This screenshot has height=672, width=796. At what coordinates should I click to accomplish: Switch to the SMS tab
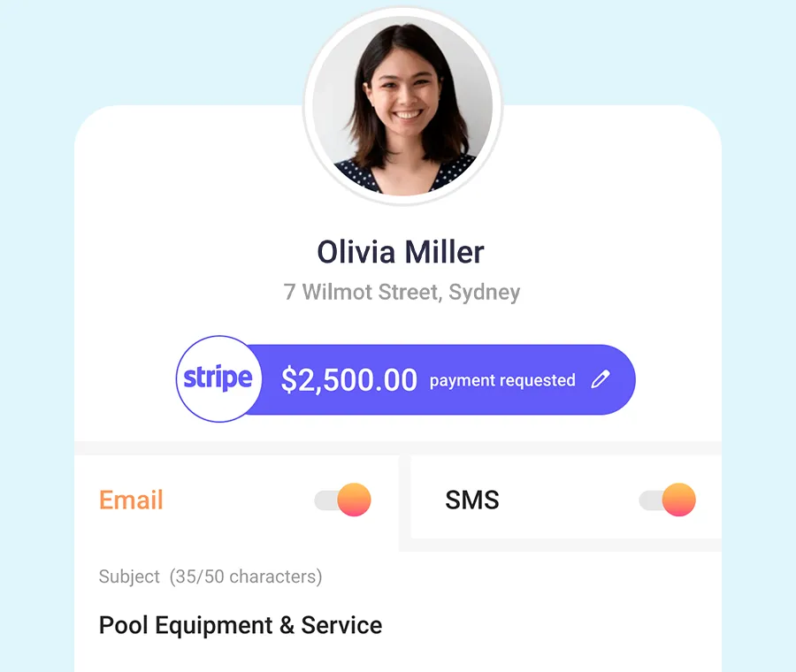[472, 500]
